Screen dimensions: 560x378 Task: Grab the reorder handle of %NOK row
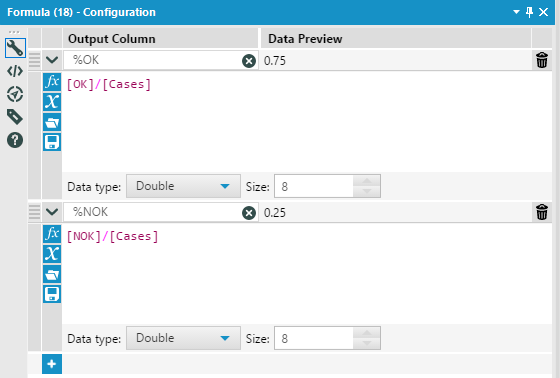pyautogui.click(x=35, y=212)
